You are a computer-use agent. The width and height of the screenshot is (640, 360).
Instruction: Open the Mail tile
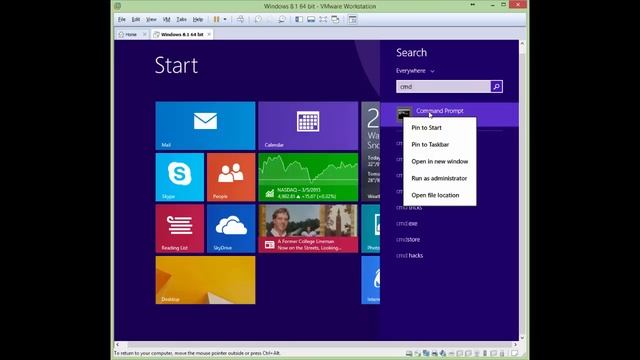(205, 126)
